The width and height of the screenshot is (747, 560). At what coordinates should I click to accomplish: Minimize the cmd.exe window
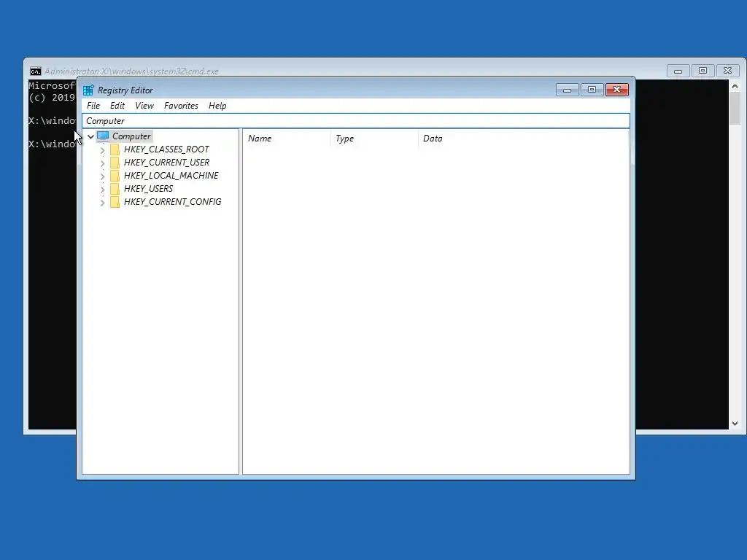[x=678, y=71]
